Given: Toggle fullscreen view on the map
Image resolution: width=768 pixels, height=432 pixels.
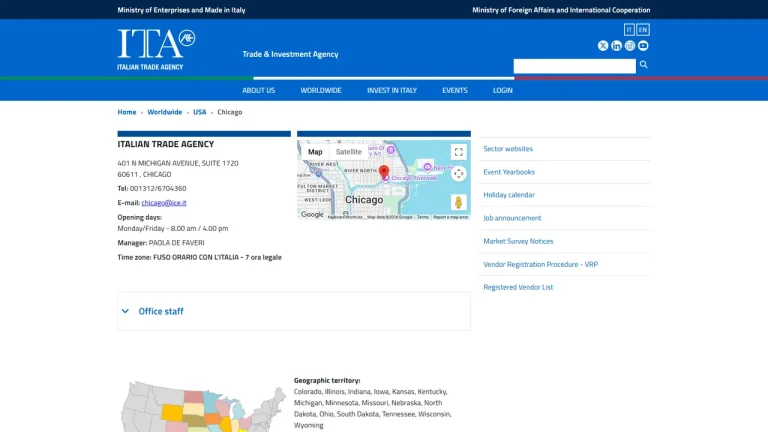Looking at the screenshot, I should 458,152.
